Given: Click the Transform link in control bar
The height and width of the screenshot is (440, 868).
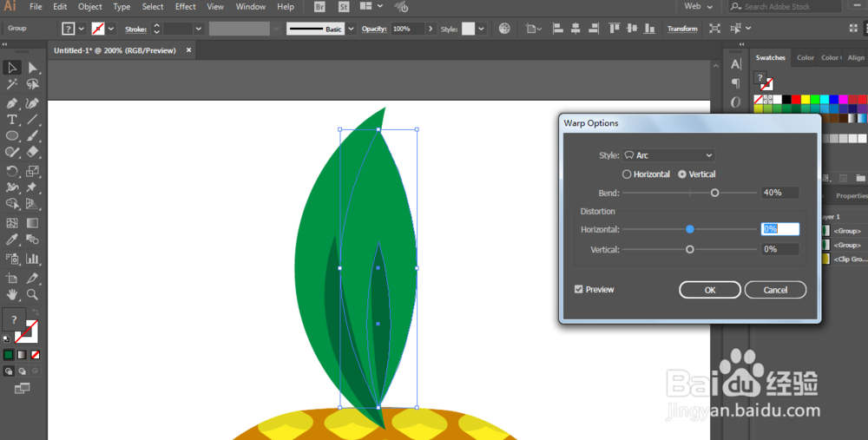Looking at the screenshot, I should coord(682,29).
